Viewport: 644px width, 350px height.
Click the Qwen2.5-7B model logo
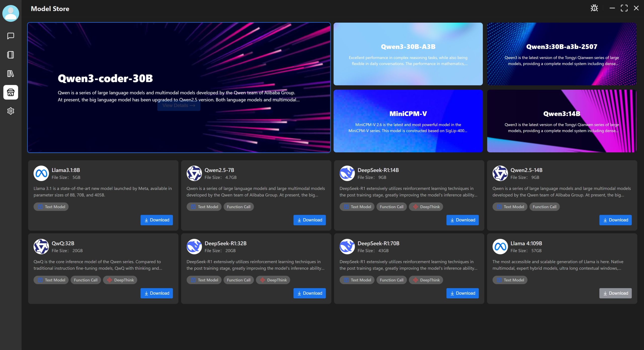pyautogui.click(x=194, y=173)
